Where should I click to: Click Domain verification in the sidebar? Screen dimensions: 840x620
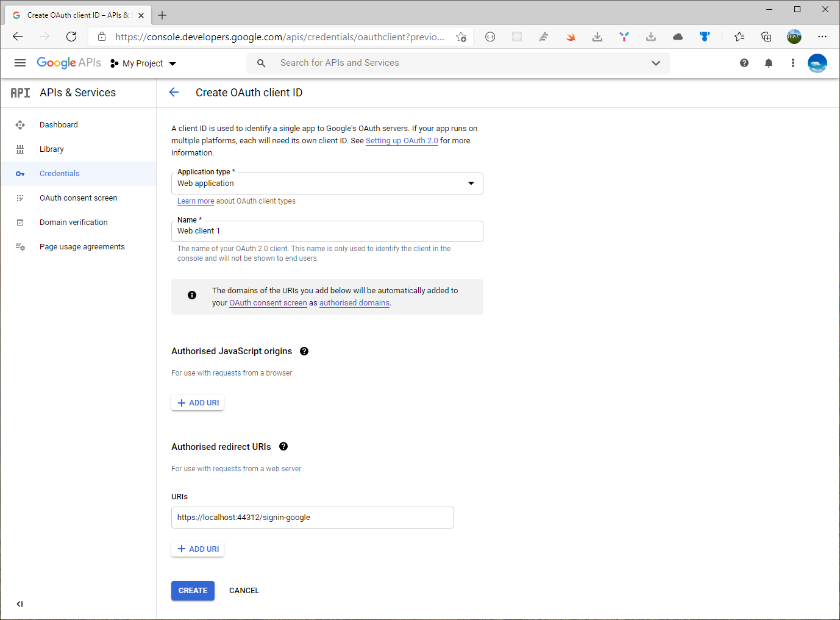[x=73, y=222]
